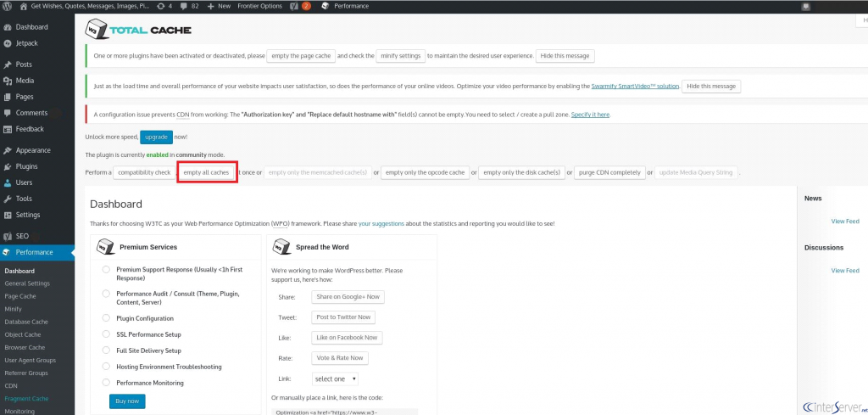Click the Pages icon in sidebar
This screenshot has height=415, width=868.
coord(8,97)
